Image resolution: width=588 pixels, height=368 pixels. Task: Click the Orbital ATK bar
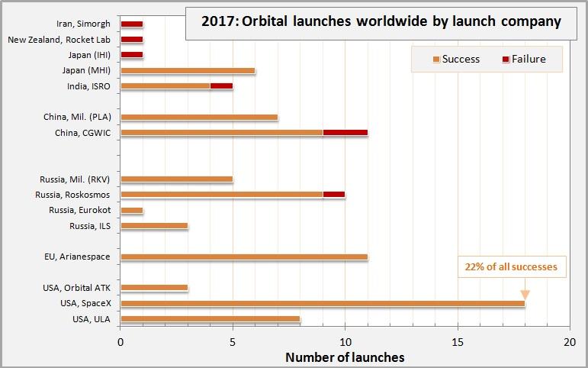point(154,288)
